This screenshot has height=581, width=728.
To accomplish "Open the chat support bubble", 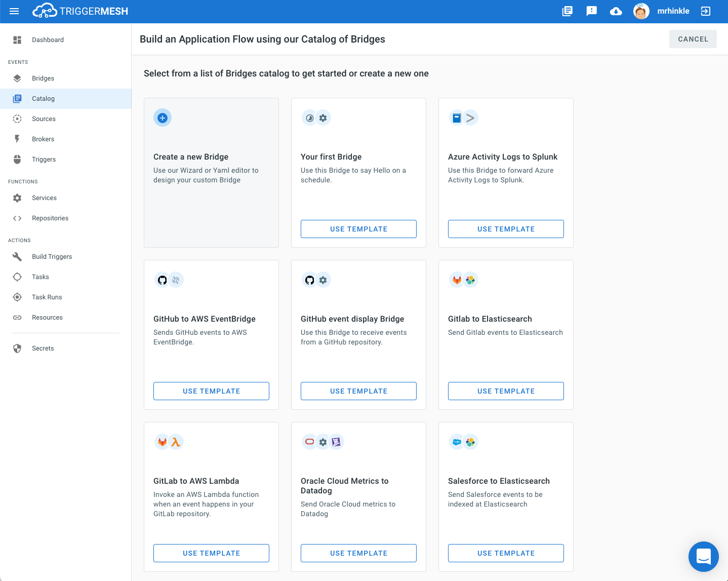I will [x=704, y=557].
